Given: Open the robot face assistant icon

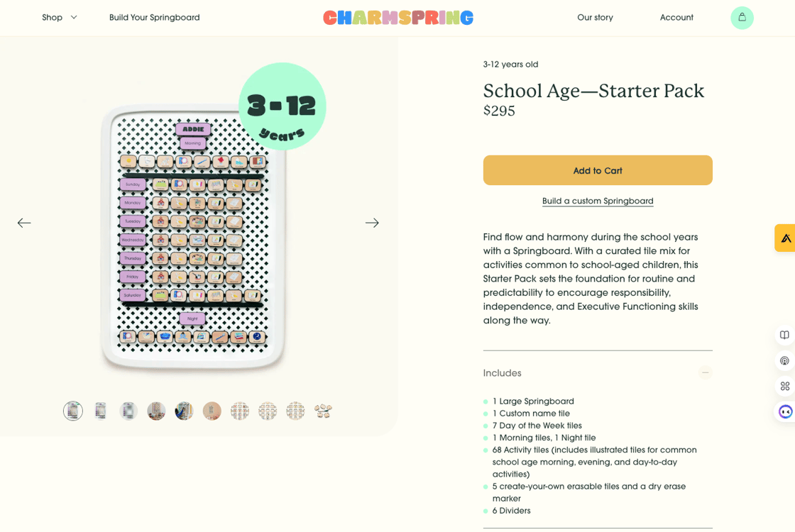Looking at the screenshot, I should click(x=785, y=412).
